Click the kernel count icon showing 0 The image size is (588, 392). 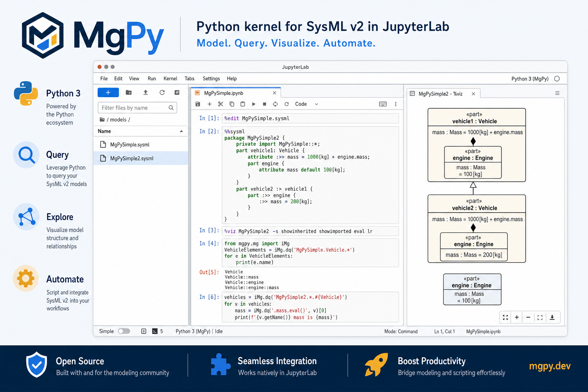coord(144,332)
